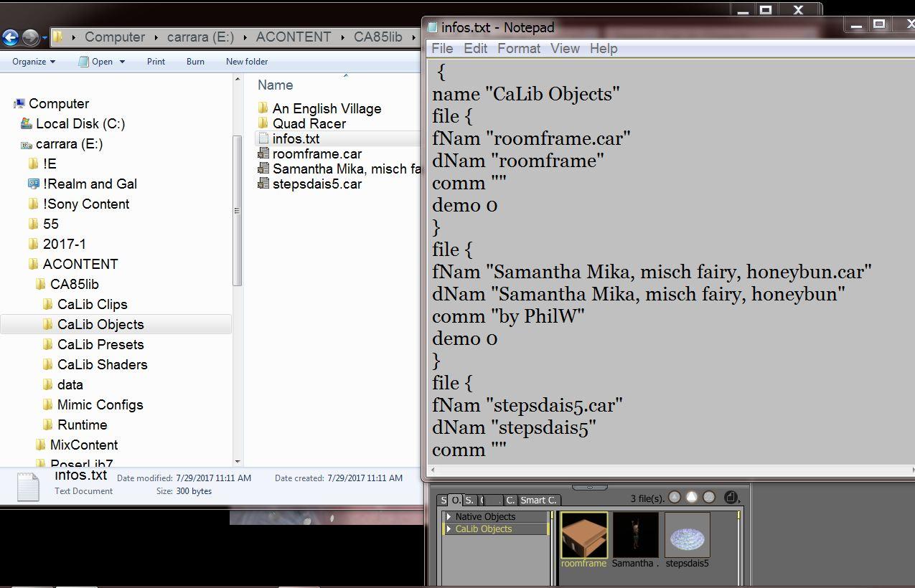Viewport: 915px width, 588px height.
Task: Select Local Disk (C:) in the tree
Action: coord(80,123)
